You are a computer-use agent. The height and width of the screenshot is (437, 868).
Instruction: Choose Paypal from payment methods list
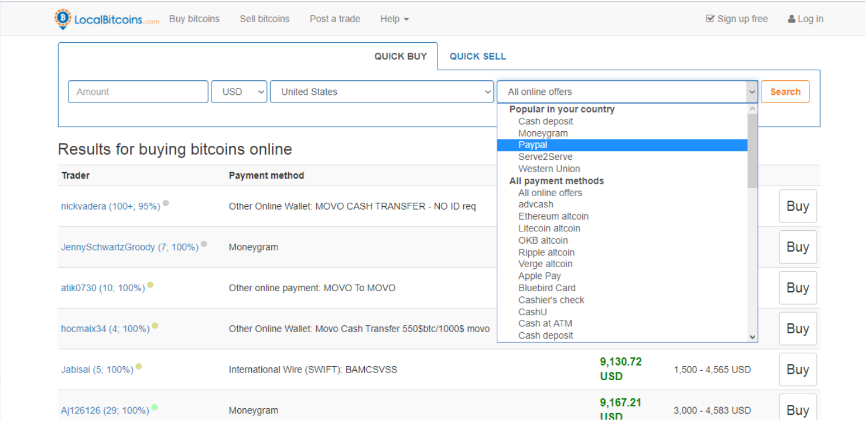(532, 145)
